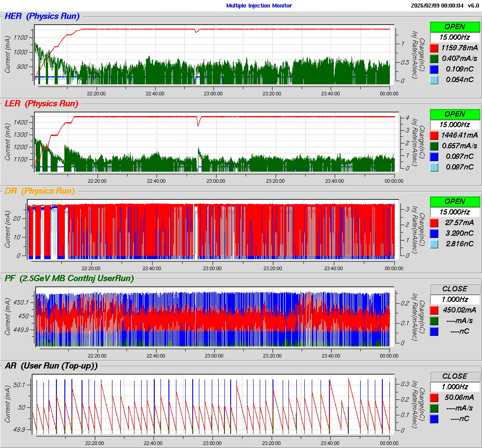Click the HER green injection rate swatch
This screenshot has width=482, height=448.
[434, 58]
